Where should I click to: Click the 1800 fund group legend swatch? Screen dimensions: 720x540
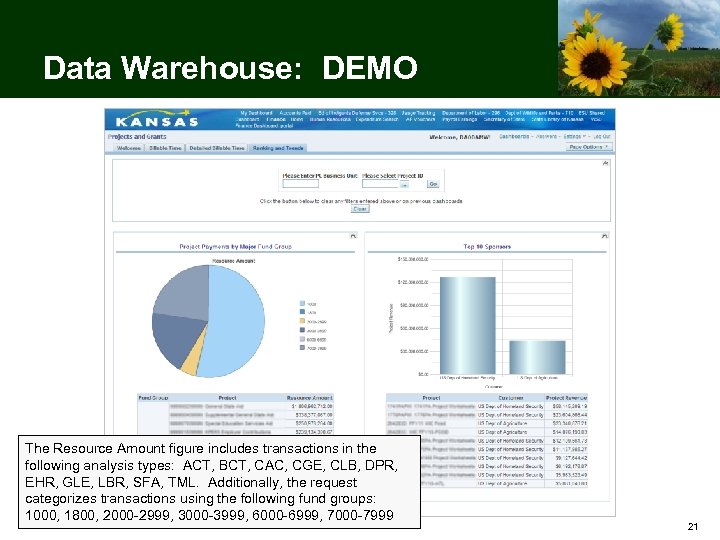click(302, 312)
